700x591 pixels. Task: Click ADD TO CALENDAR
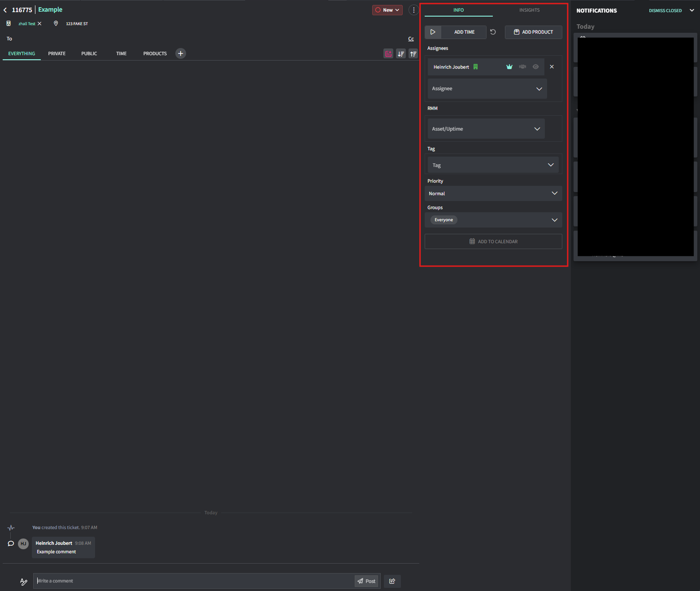click(x=493, y=241)
